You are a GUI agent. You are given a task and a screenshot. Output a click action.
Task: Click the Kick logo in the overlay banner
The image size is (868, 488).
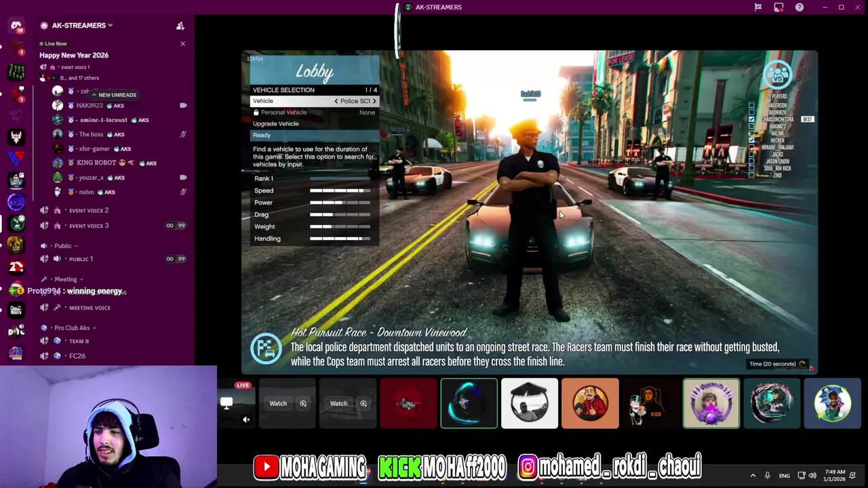point(399,467)
